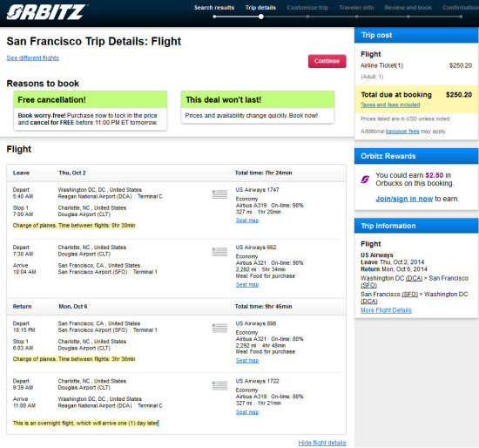
Task: Click the Trip details progress marker
Action: tap(261, 17)
